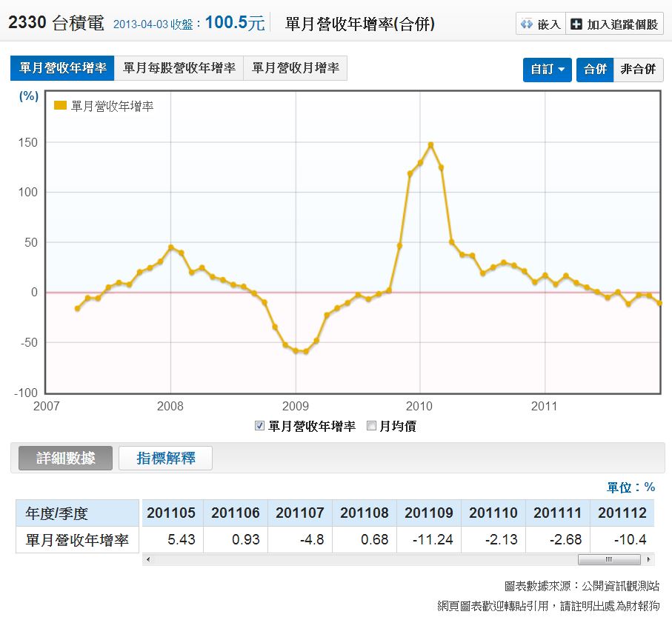Select the 單月營收年增率 tab

pos(62,68)
